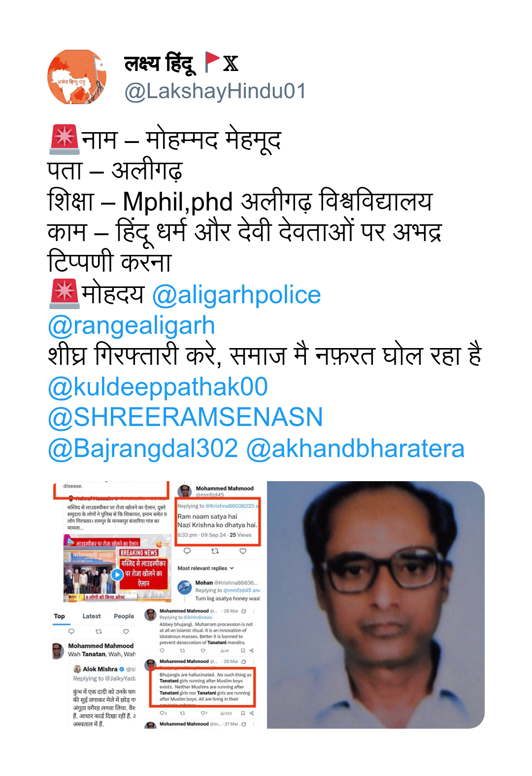Click play button on BREAKING NEWS video
Image resolution: width=532 pixels, height=776 pixels.
click(117, 574)
